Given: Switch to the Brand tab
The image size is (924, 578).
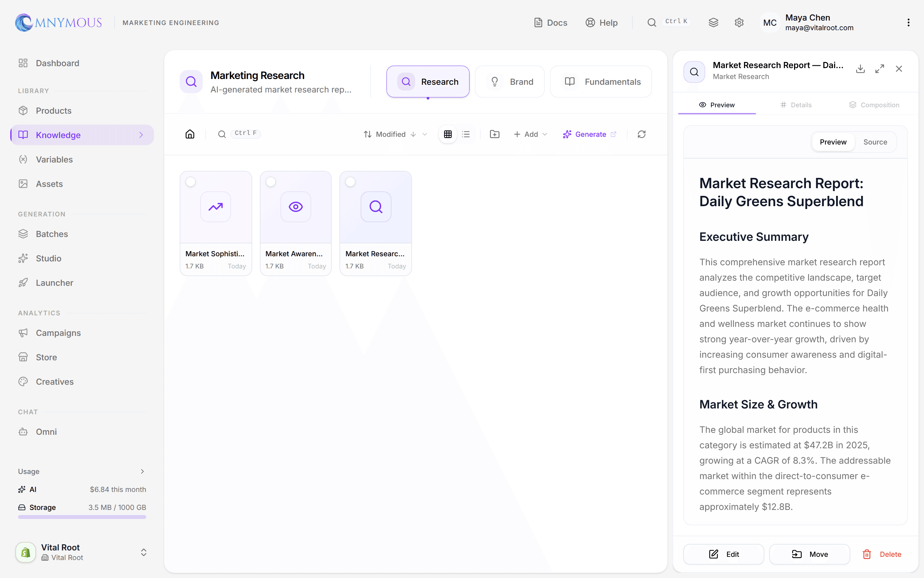Looking at the screenshot, I should pos(509,82).
